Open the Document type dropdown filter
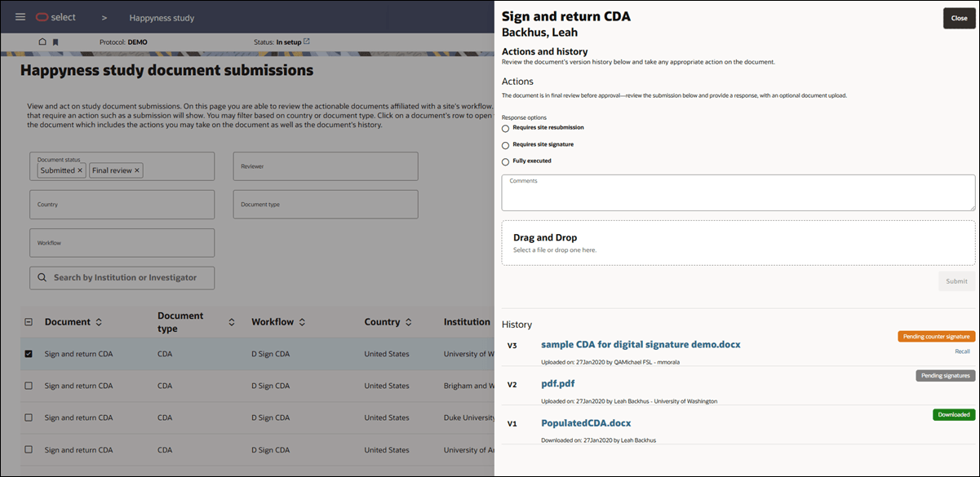Viewport: 980px width, 477px height. (325, 204)
